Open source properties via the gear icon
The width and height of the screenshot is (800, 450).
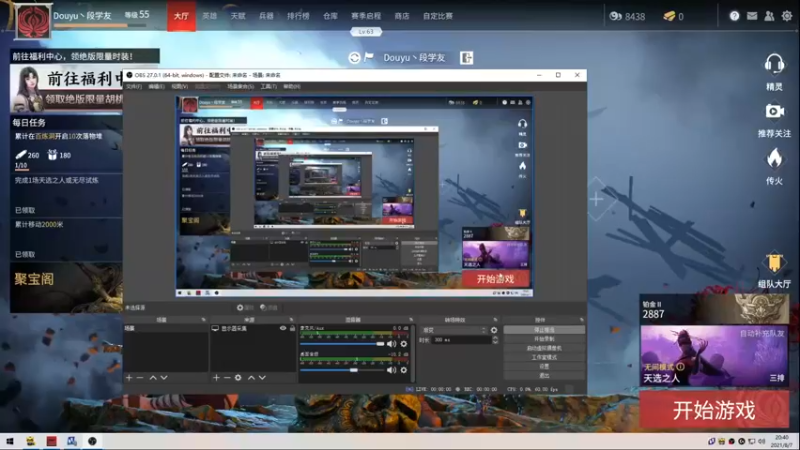click(238, 378)
